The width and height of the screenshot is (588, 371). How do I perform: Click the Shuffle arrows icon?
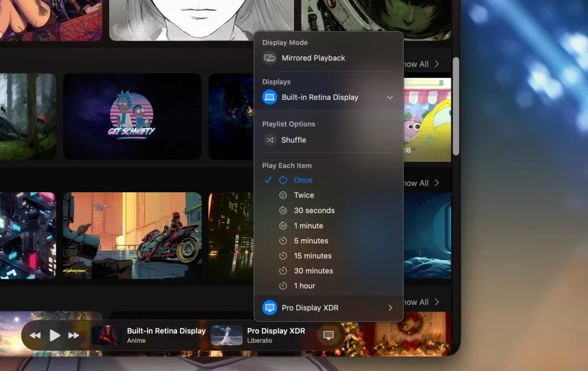[x=269, y=140]
